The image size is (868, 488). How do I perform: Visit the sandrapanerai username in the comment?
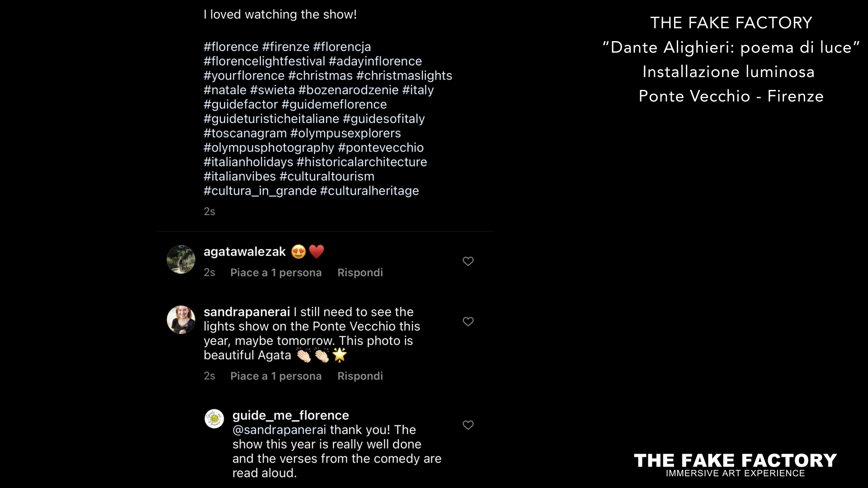247,312
